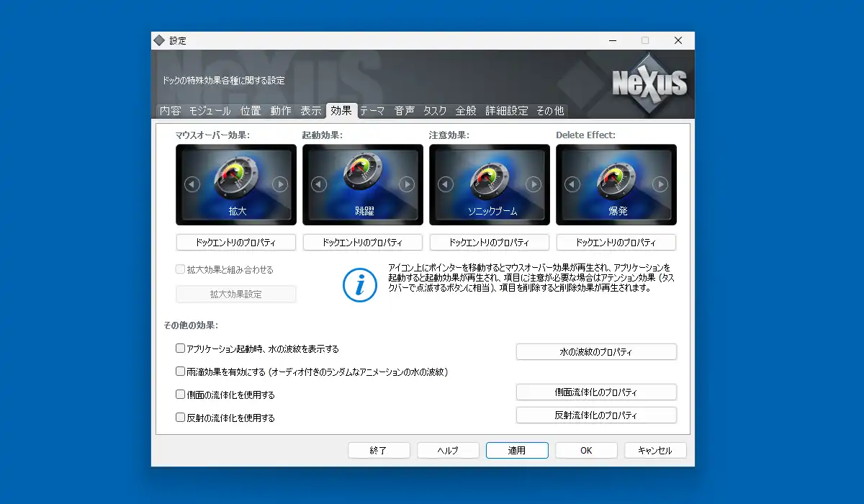864x504 pixels.
Task: Open the 動作 tab
Action: tap(281, 111)
